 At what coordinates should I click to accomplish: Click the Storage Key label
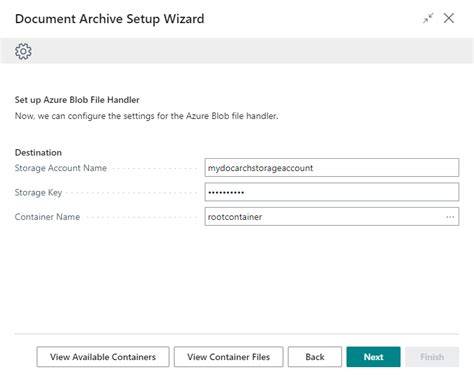pyautogui.click(x=38, y=193)
